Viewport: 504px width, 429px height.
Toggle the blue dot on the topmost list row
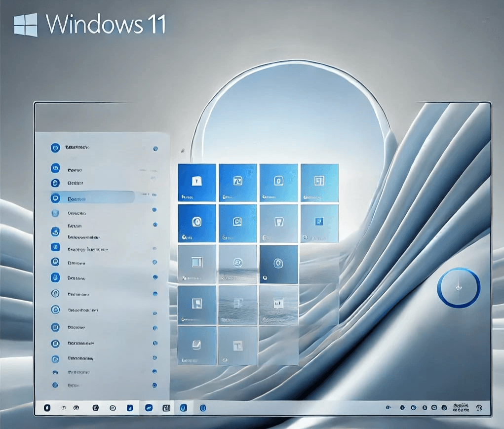pyautogui.click(x=155, y=149)
